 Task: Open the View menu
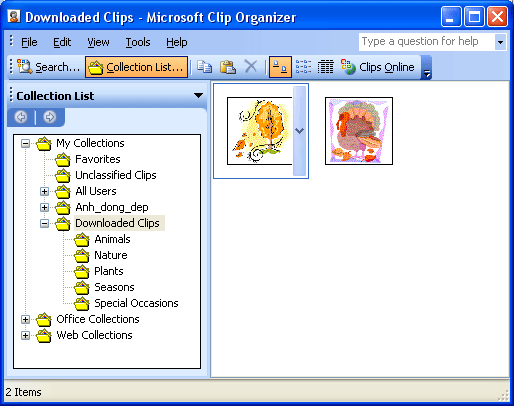(98, 42)
